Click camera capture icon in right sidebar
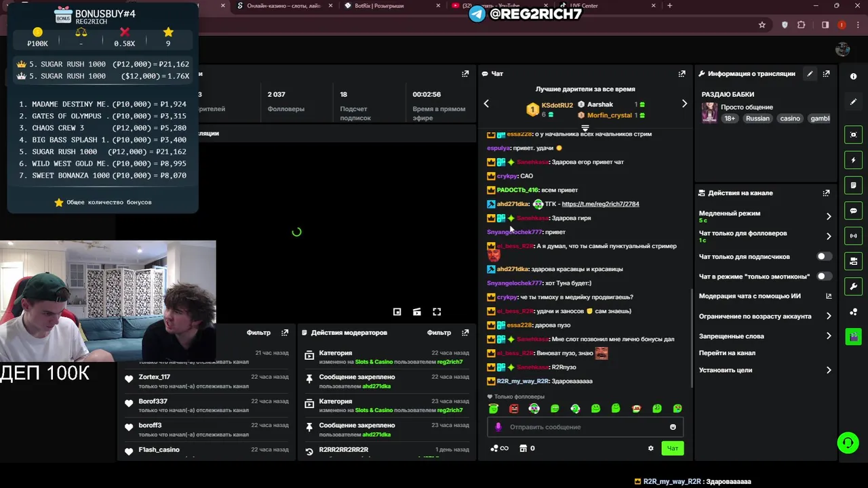The height and width of the screenshot is (488, 868). pyautogui.click(x=854, y=135)
